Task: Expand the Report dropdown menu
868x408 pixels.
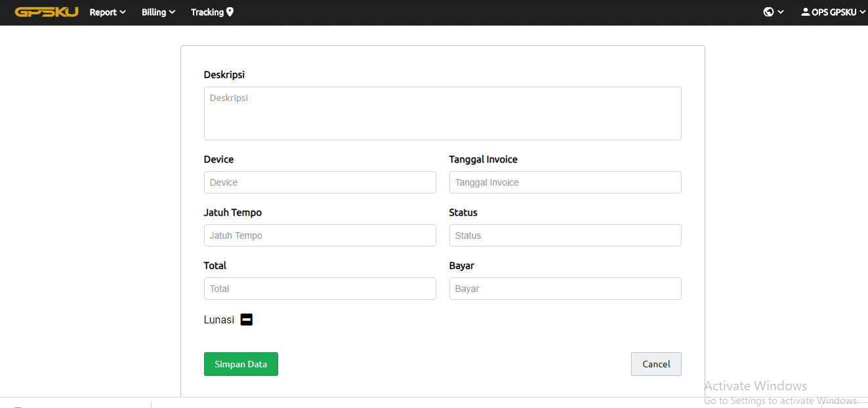Action: [108, 12]
